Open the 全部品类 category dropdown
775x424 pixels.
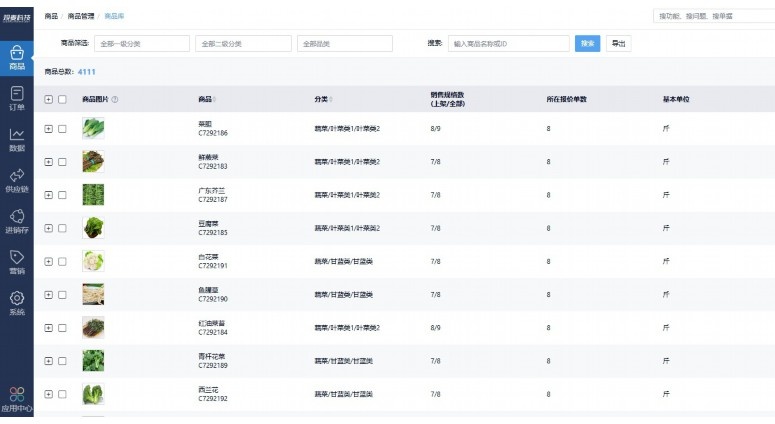tap(344, 43)
